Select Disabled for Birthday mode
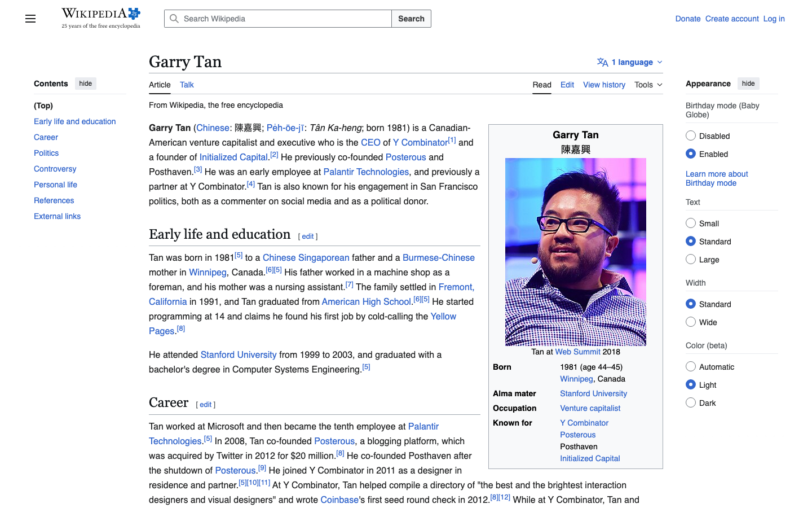Viewport: 812px width, 508px height. (691, 135)
